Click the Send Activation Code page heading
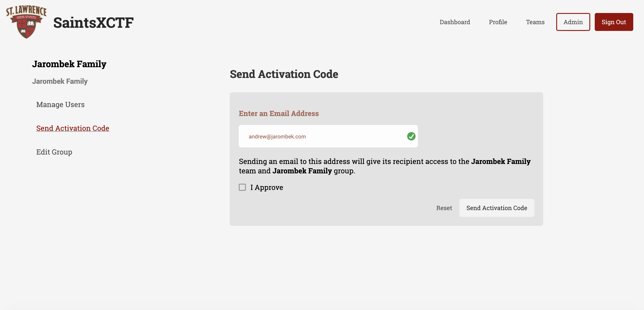This screenshot has width=644, height=310. click(284, 74)
